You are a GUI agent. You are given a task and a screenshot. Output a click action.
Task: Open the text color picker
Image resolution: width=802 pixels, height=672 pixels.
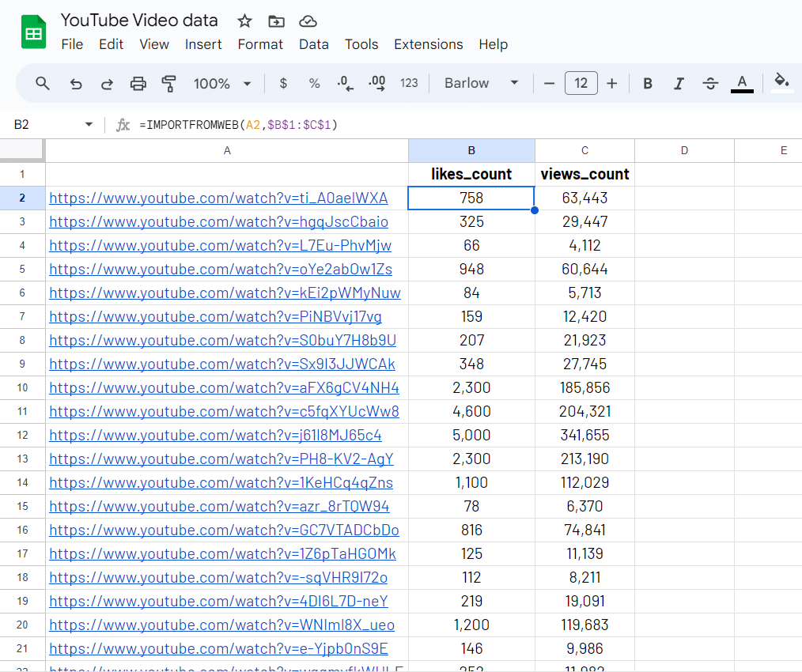(741, 84)
